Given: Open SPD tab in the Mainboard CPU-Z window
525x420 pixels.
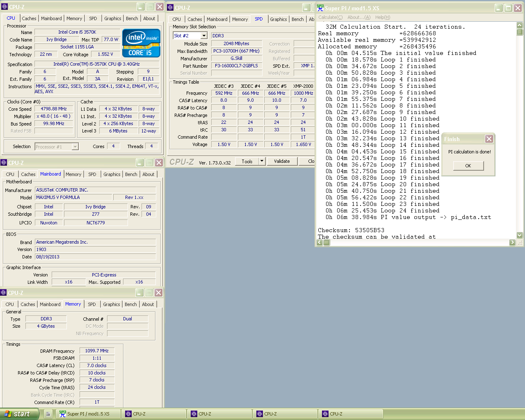Looking at the screenshot, I should [92, 174].
